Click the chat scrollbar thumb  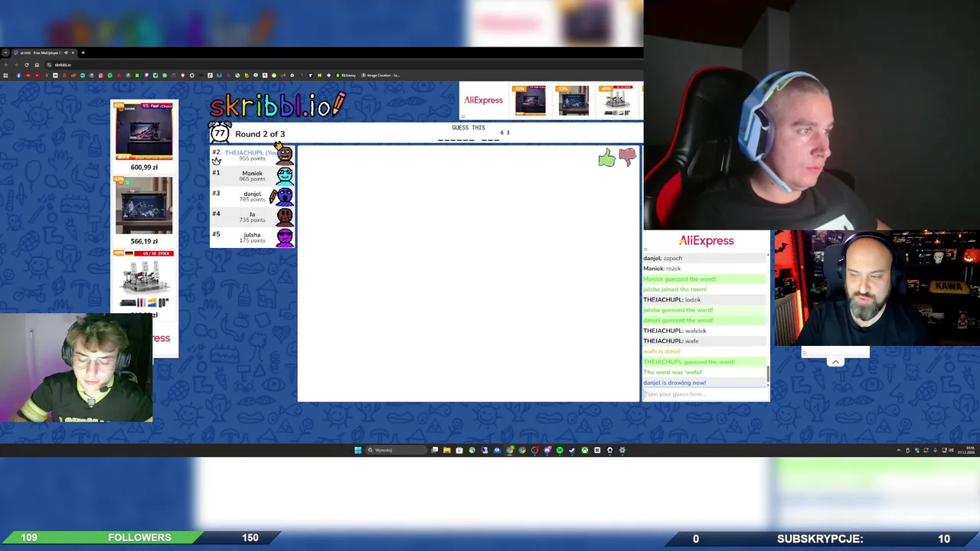pyautogui.click(x=768, y=374)
